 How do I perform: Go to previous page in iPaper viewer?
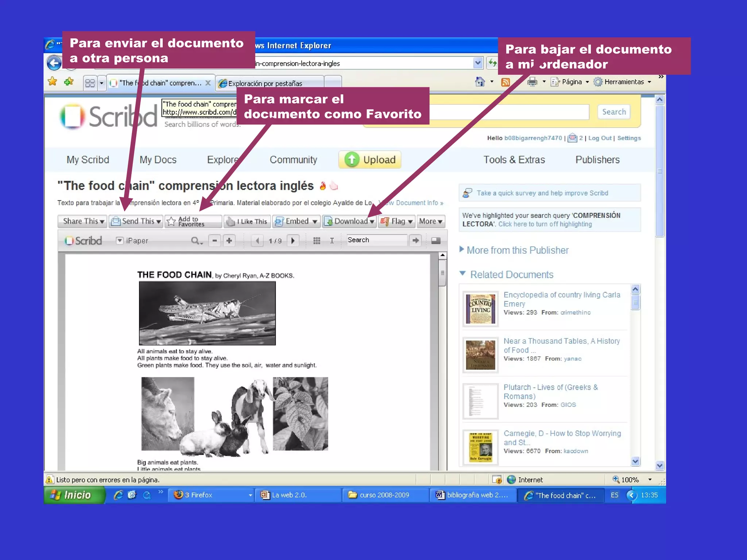pyautogui.click(x=258, y=241)
